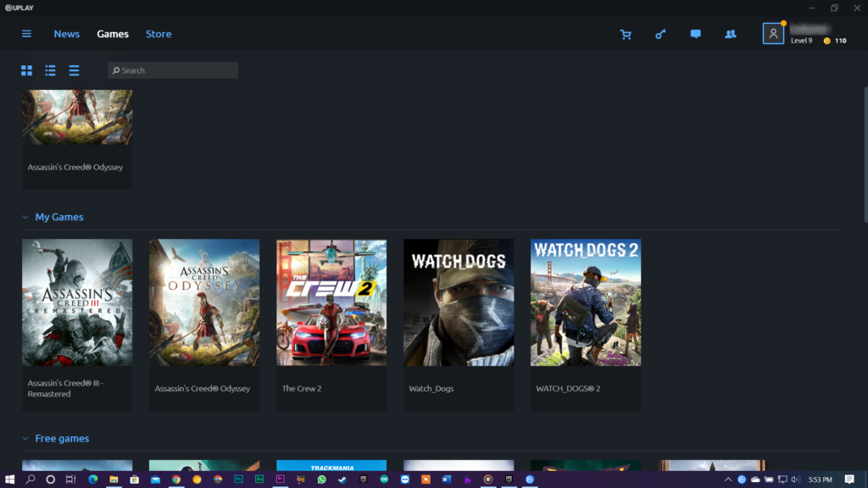This screenshot has height=488, width=868.
Task: Click the 5:53 PM taskbar clock
Action: pyautogui.click(x=821, y=480)
